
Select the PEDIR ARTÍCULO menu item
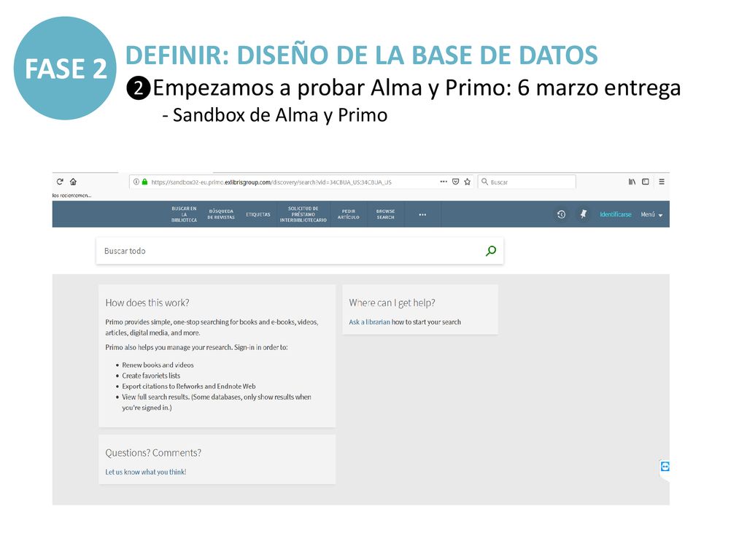click(349, 214)
